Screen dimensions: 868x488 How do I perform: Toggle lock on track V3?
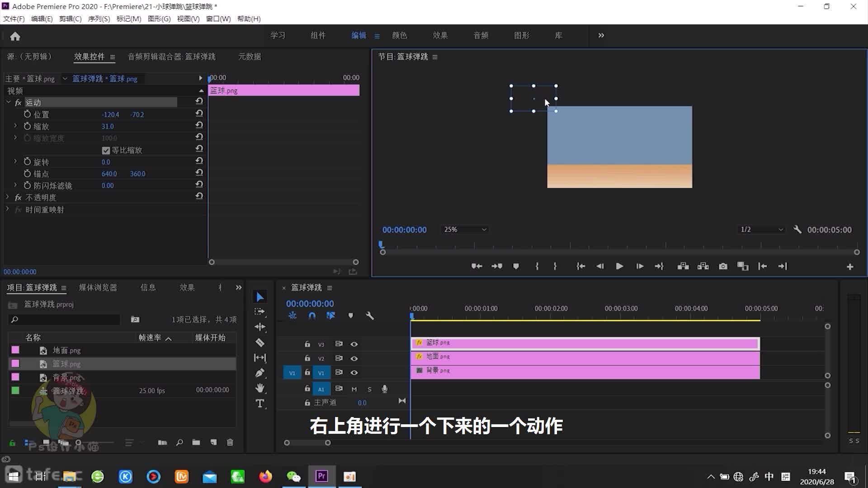click(307, 344)
